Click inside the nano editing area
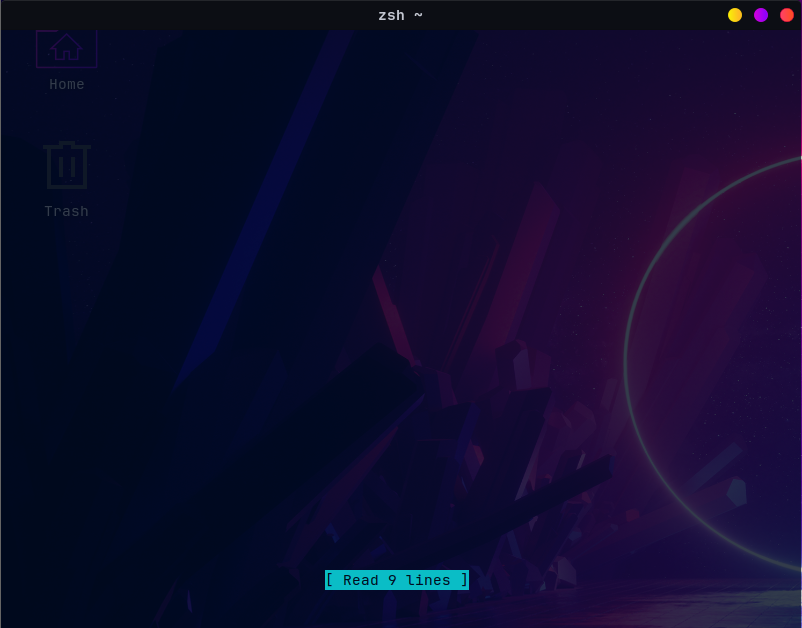 [x=400, y=300]
